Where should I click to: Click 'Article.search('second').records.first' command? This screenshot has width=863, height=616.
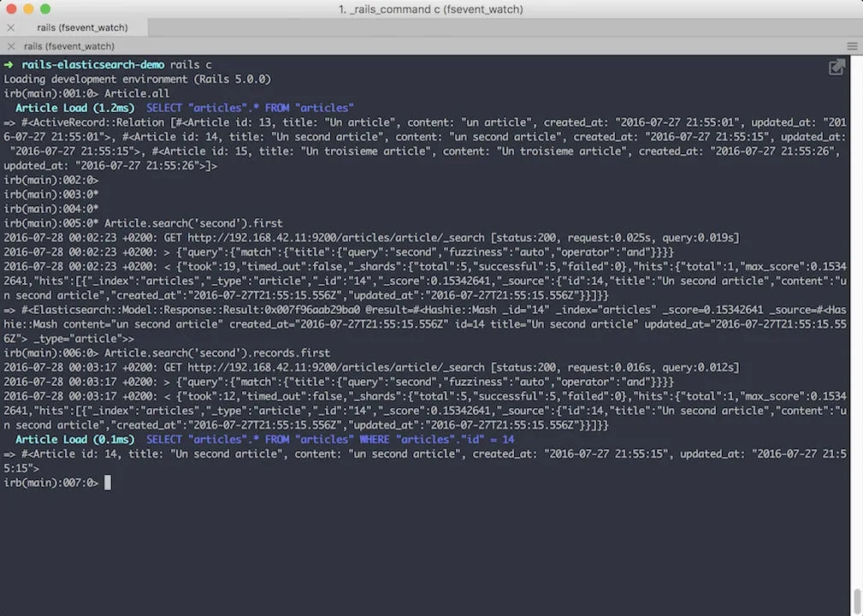click(x=217, y=352)
